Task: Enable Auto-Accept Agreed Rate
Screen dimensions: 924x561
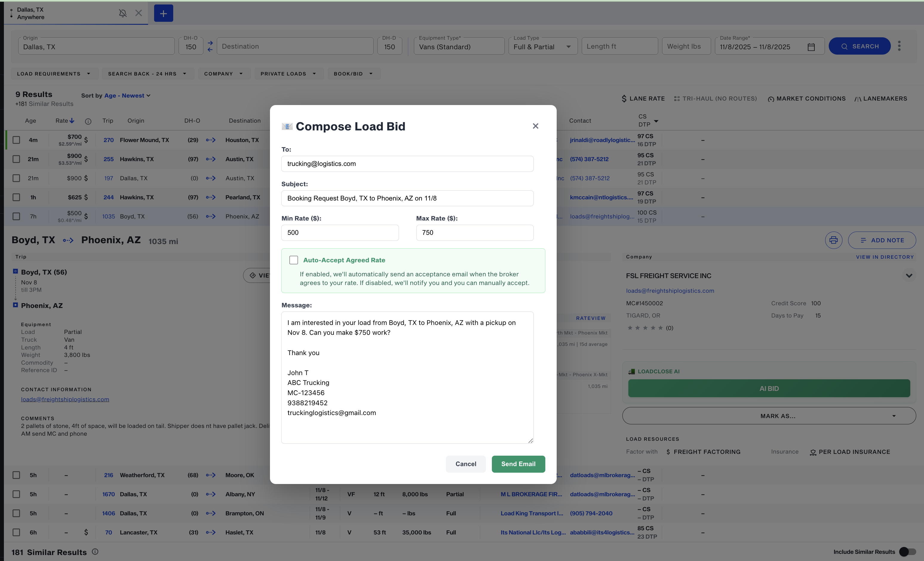Action: [x=294, y=260]
